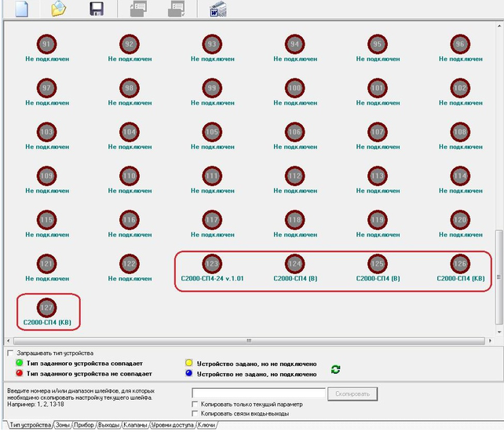
Task: Export configuration to Word document icon
Action: pos(218,9)
